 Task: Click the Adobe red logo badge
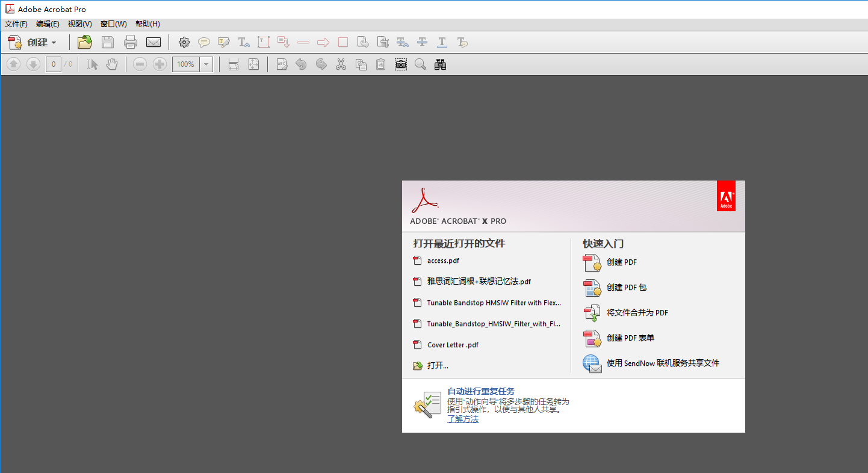coord(727,196)
